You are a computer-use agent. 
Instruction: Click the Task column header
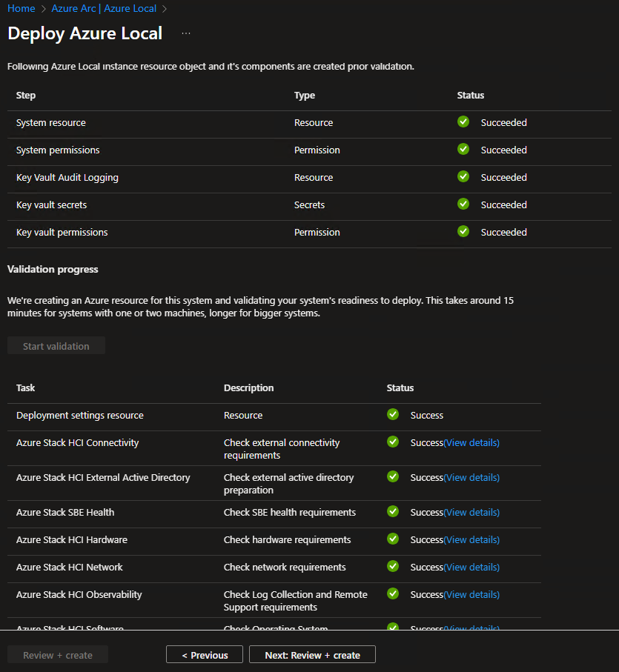pos(25,387)
